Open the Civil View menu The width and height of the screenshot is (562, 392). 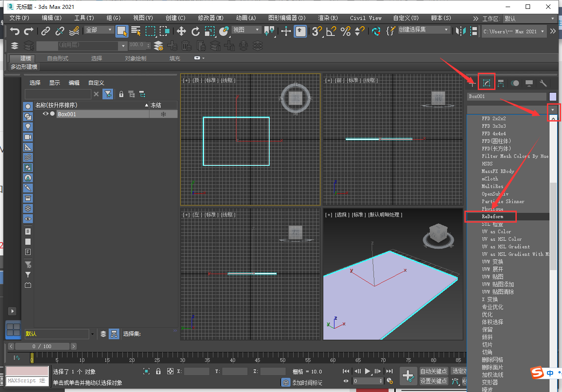coord(365,18)
